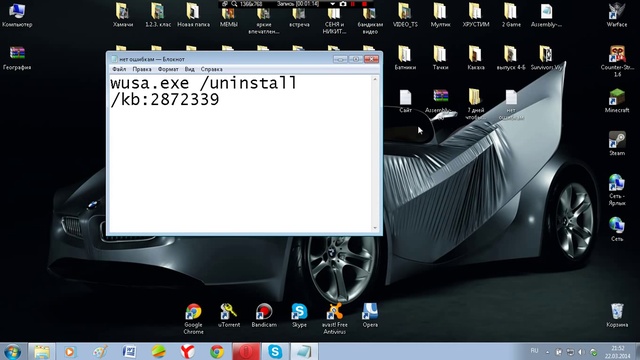Select the Компьютер desktop icon
Image resolution: width=640 pixels, height=360 pixels.
click(x=17, y=15)
